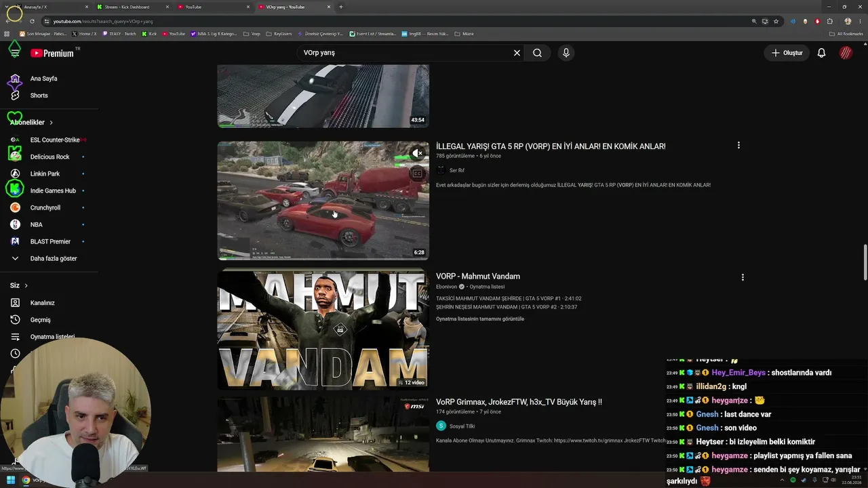868x488 pixels.
Task: Open the Chrome zoom magnifier in address bar
Action: click(754, 21)
